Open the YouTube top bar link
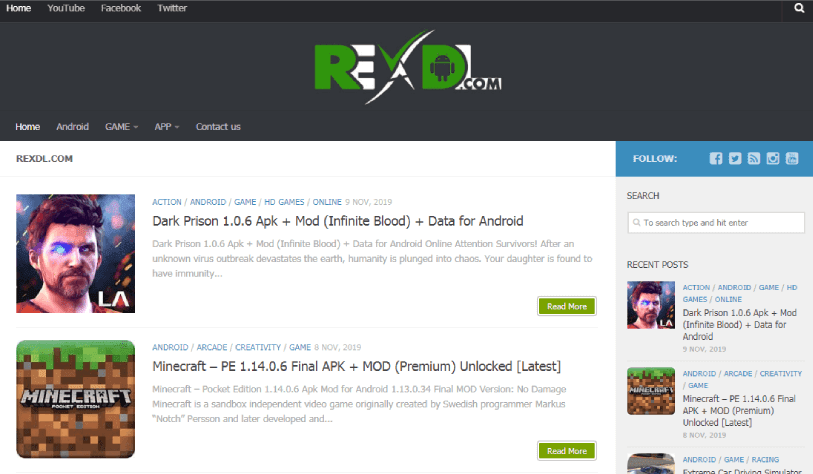Image resolution: width=813 pixels, height=474 pixels. (66, 8)
